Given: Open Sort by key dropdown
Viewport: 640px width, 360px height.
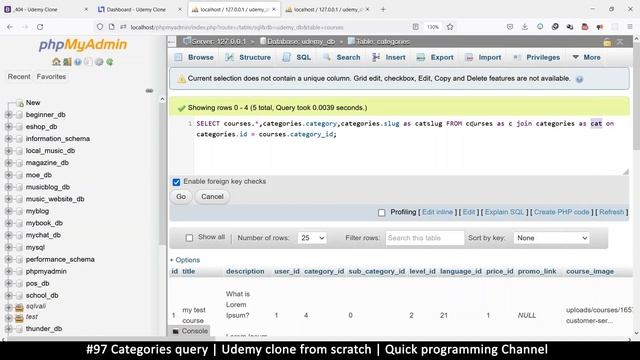Looking at the screenshot, I should 551,238.
